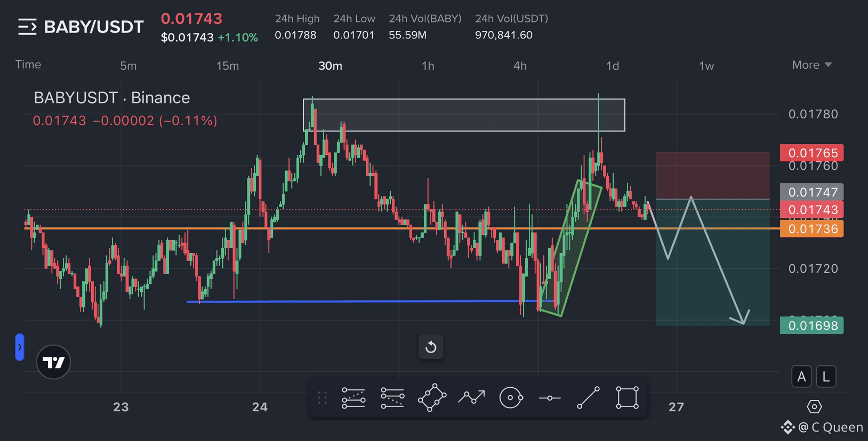Select the path polyline drawing tool
Image resolution: width=868 pixels, height=441 pixels.
(x=471, y=397)
